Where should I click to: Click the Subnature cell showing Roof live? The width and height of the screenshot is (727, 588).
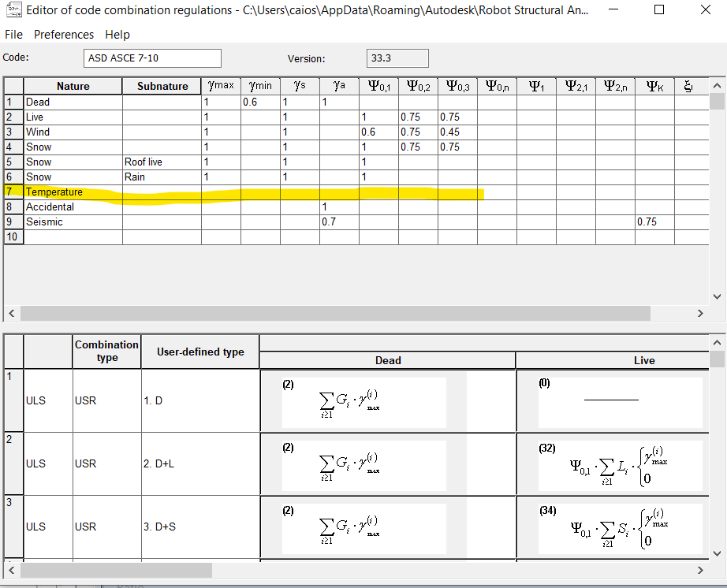pyautogui.click(x=161, y=162)
